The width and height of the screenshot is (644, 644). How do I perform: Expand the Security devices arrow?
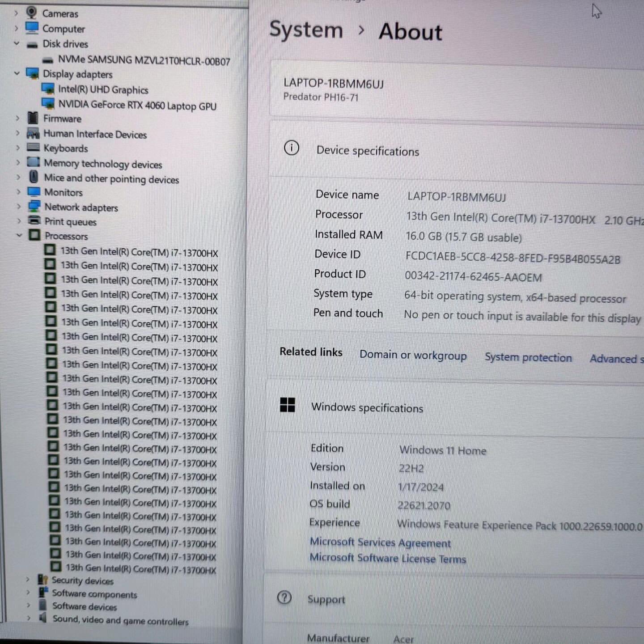(28, 580)
